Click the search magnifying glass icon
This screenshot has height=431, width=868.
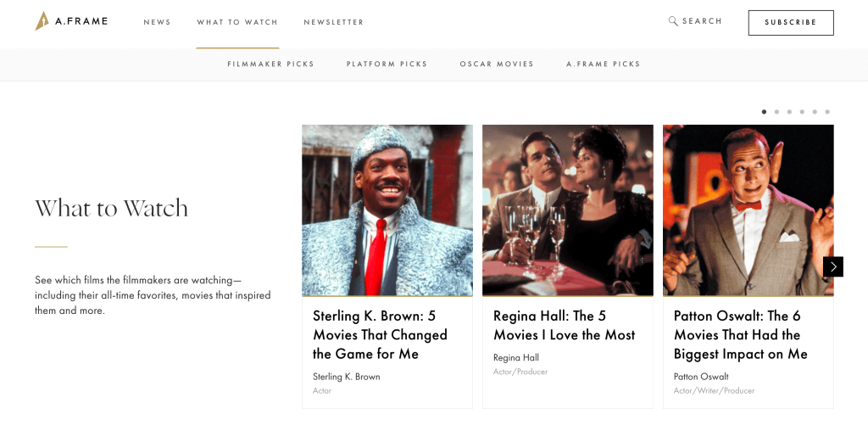673,21
